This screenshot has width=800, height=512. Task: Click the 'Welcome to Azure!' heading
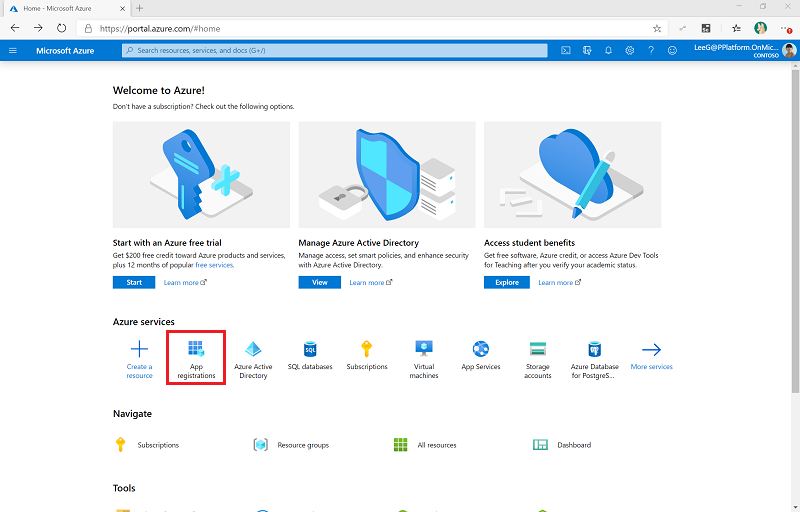click(159, 90)
